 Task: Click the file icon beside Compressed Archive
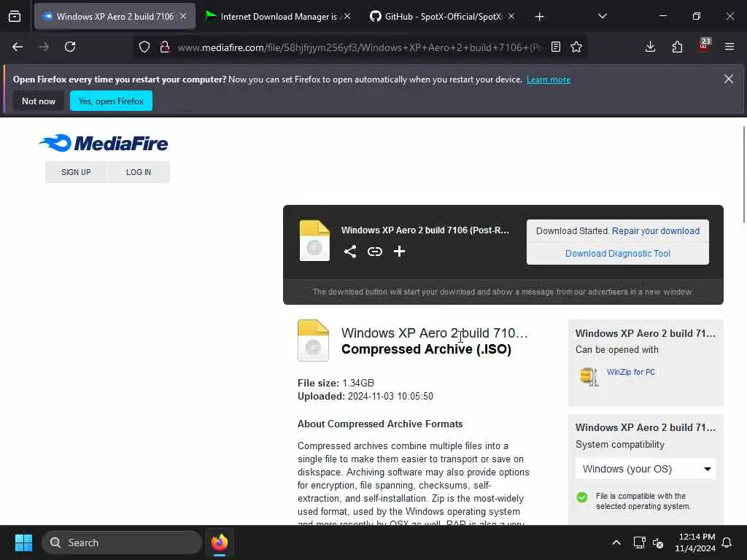313,341
